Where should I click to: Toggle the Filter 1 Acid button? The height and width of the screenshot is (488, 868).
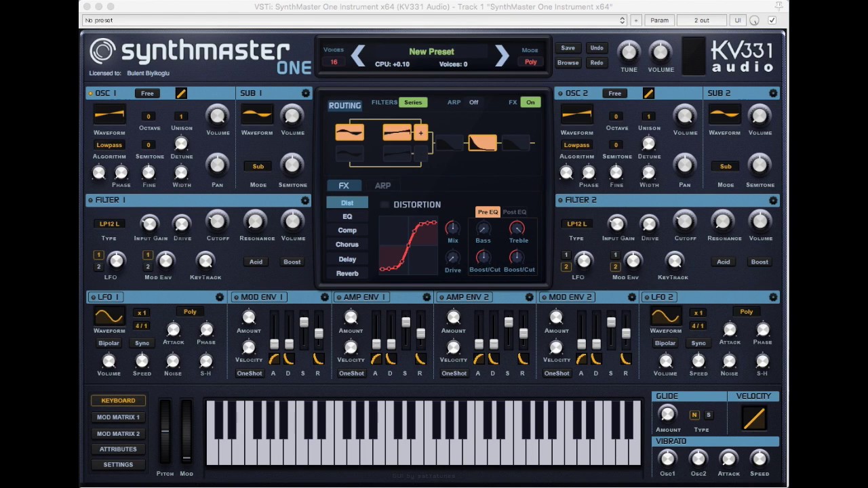256,262
